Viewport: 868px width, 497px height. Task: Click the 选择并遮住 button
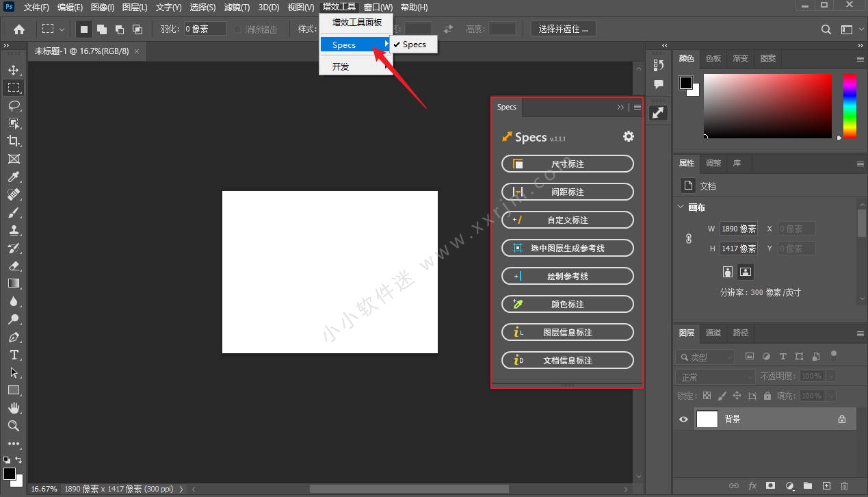point(563,29)
